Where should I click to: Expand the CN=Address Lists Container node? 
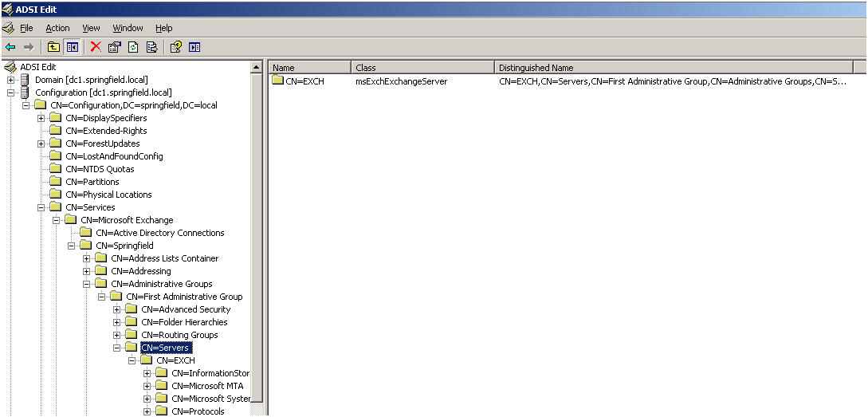[86, 258]
